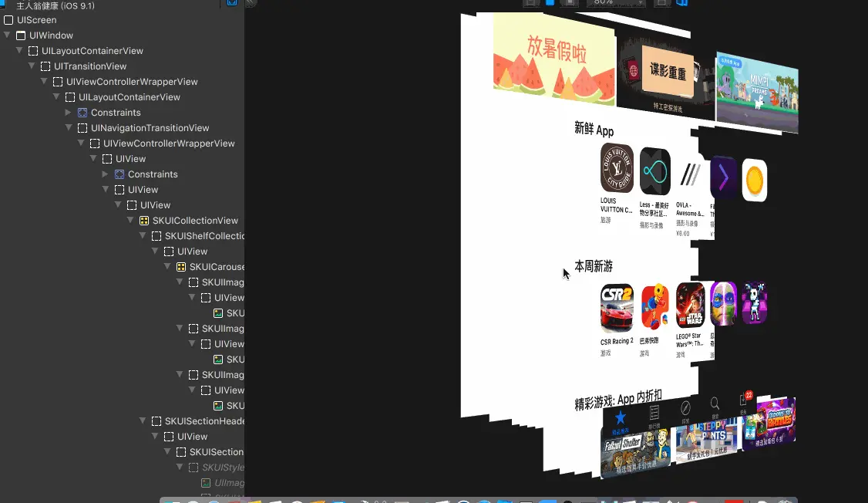
Task: Click the 巴弟快跑 running character icon
Action: (x=655, y=306)
